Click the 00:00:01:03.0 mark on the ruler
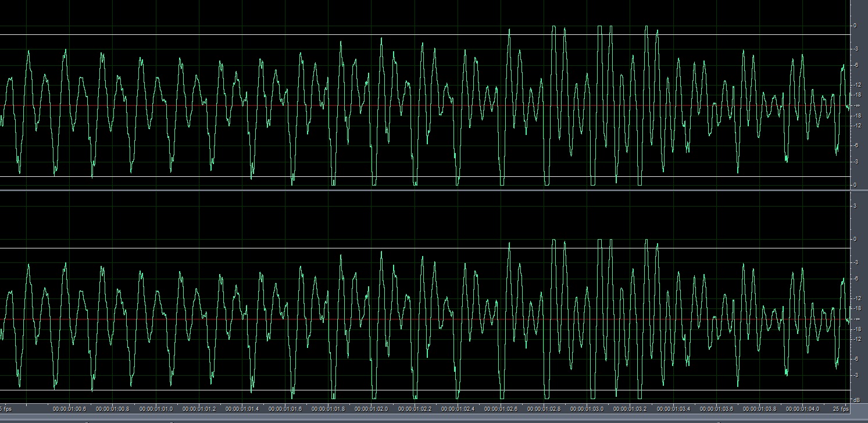This screenshot has width=868, height=423. click(588, 409)
